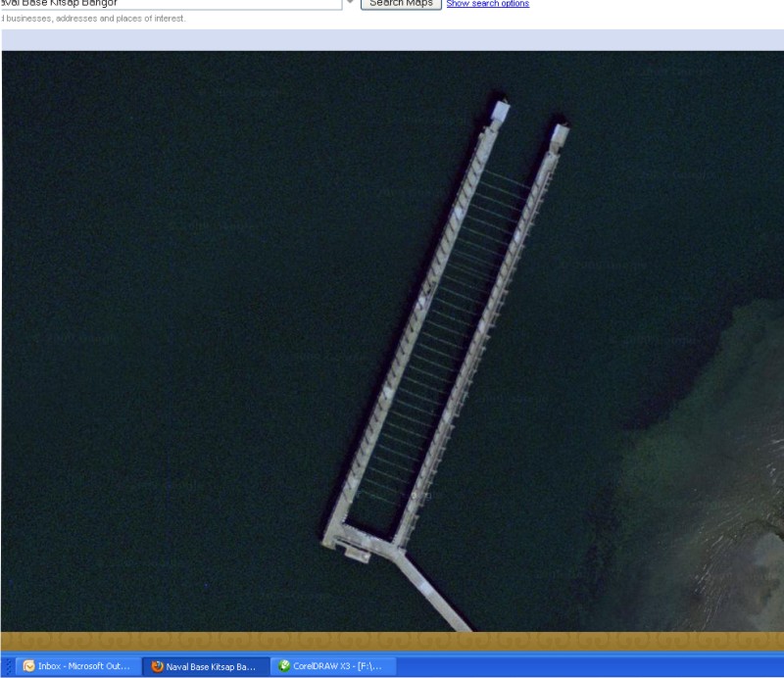Switch to Inbox - Microsoft Outlook taskbar button
The width and height of the screenshot is (784, 678).
pyautogui.click(x=76, y=667)
